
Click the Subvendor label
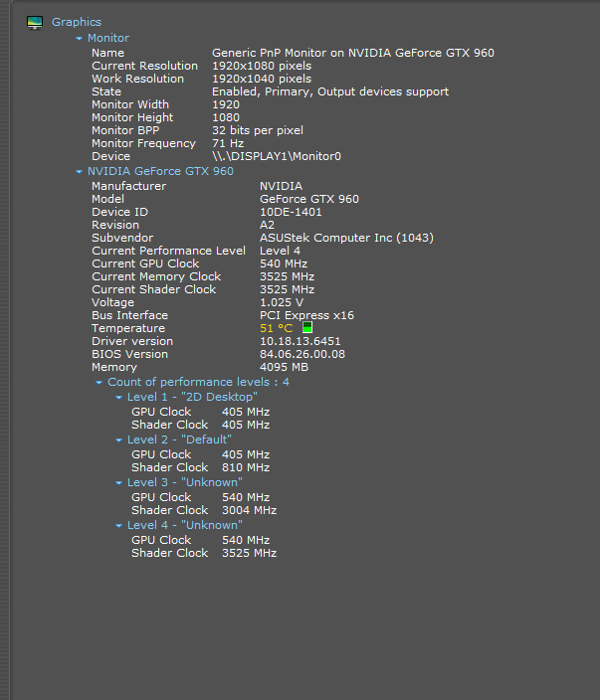(122, 238)
